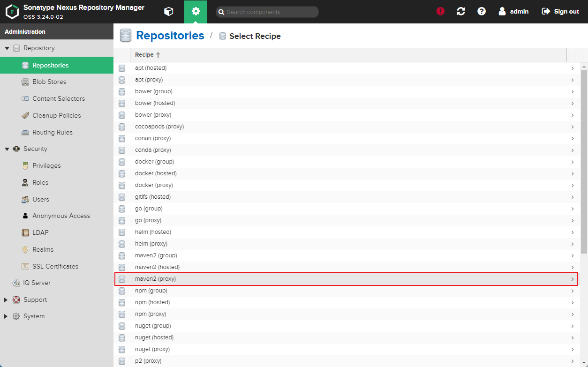Click the Anonymous Access person icon
Screen dimensions: 588x367
pos(25,216)
